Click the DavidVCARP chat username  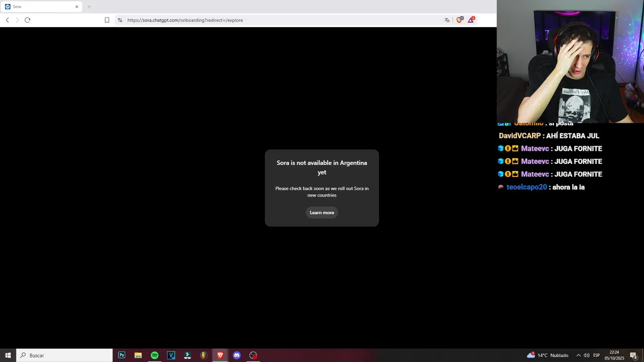[520, 136]
